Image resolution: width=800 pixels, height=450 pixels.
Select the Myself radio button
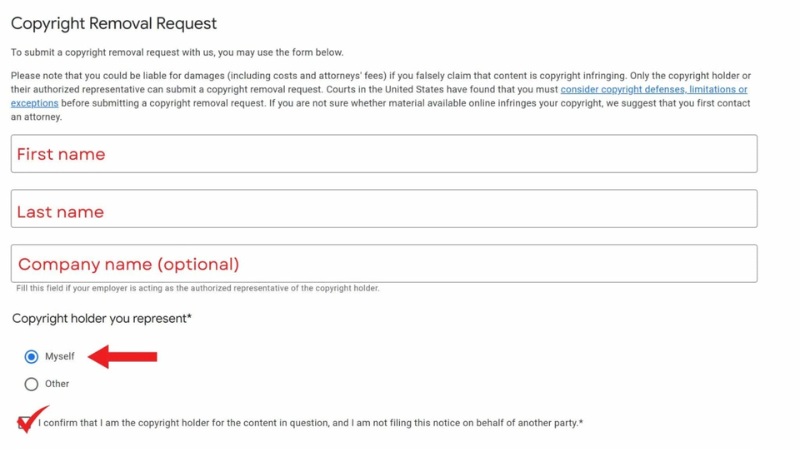[x=31, y=357]
